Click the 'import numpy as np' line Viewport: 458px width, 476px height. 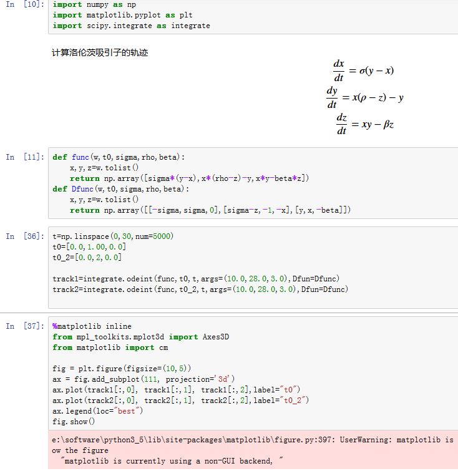coord(94,4)
